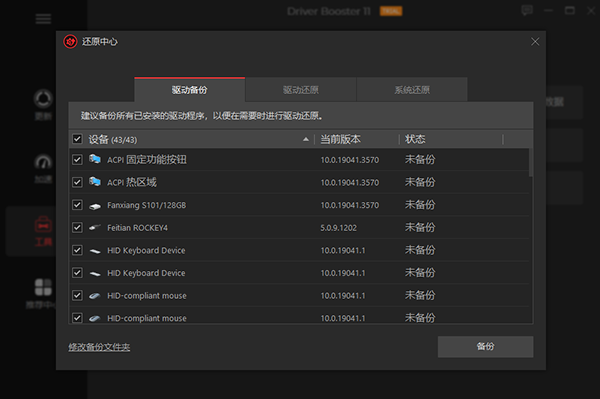Screen dimensions: 600x399
Task: Select the Feitian ROCKEY4 device name
Action: [137, 228]
